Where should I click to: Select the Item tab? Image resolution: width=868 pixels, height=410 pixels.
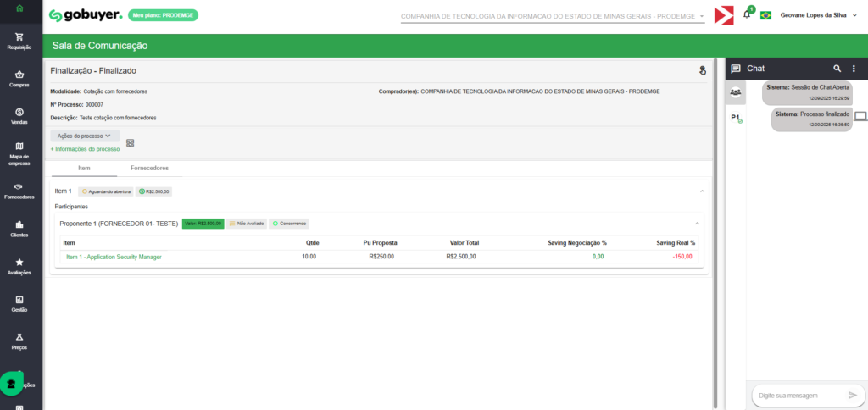tap(85, 169)
